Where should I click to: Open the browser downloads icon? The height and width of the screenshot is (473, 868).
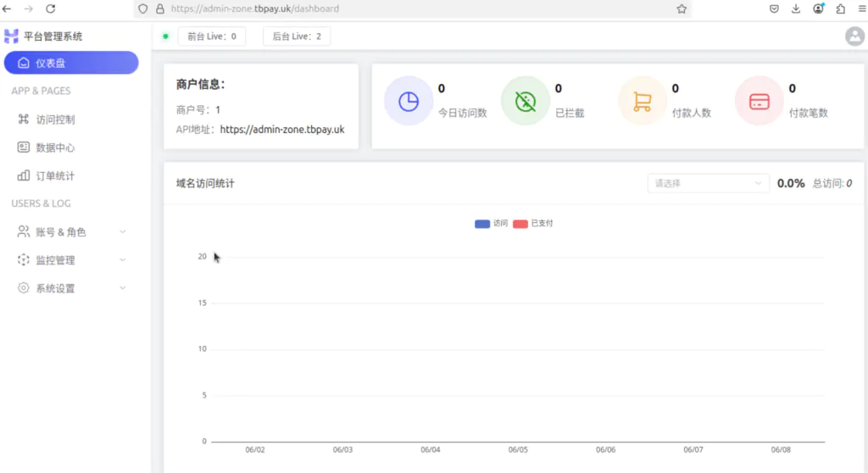[795, 8]
